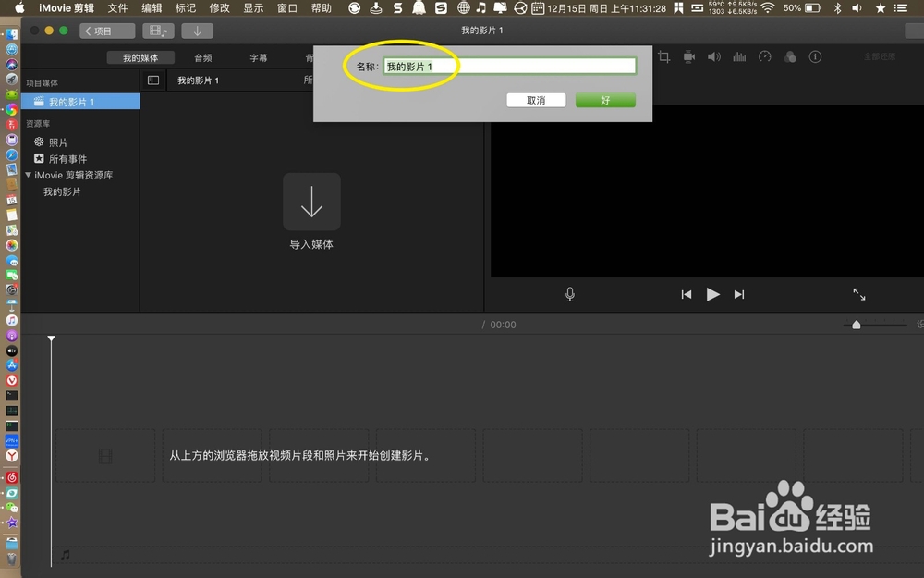Click the timeline zoom slider handle

tap(857, 325)
